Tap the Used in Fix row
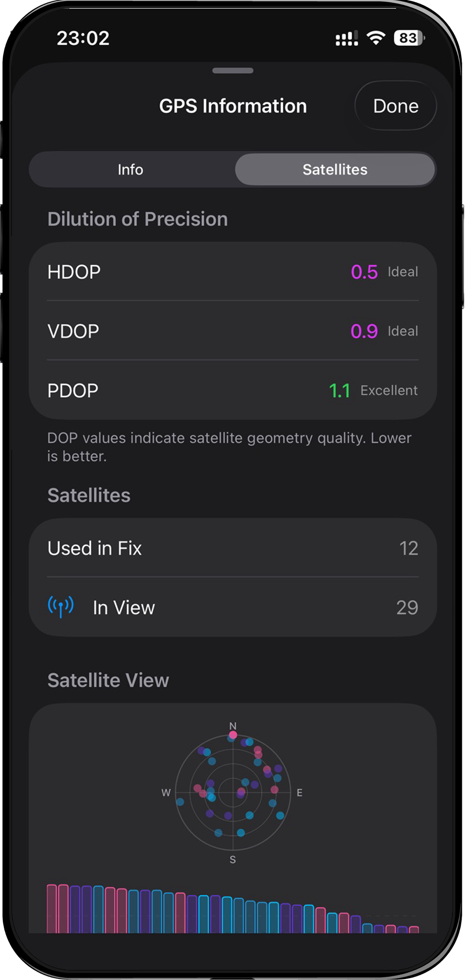 click(x=233, y=548)
